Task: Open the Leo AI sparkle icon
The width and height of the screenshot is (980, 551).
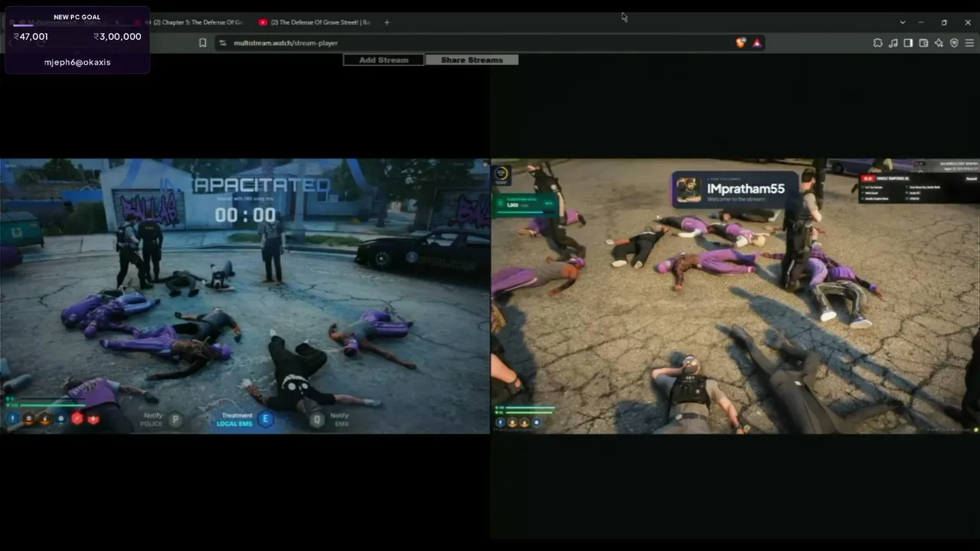Action: click(x=939, y=43)
